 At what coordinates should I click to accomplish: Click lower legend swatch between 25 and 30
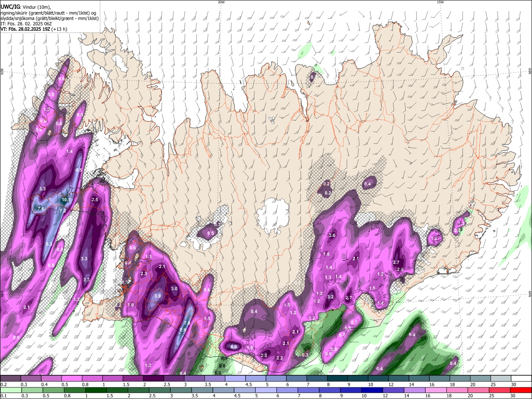click(x=500, y=390)
